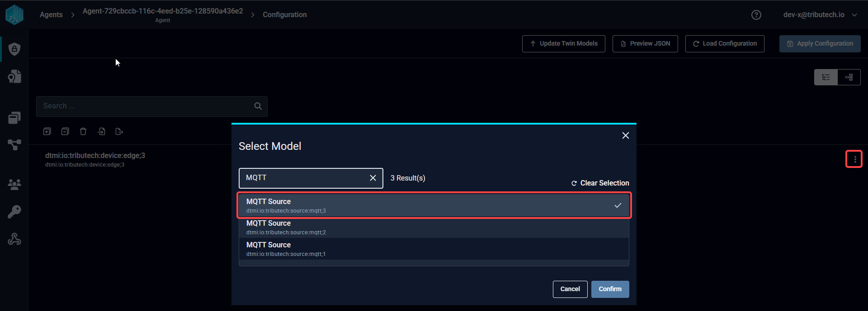Select MQTT Source mqtt;1 model
The width and height of the screenshot is (868, 311).
coord(434,249)
